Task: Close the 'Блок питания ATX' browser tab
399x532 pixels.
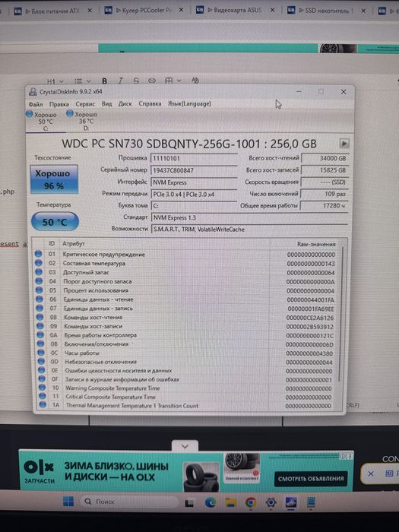Action: tap(90, 11)
